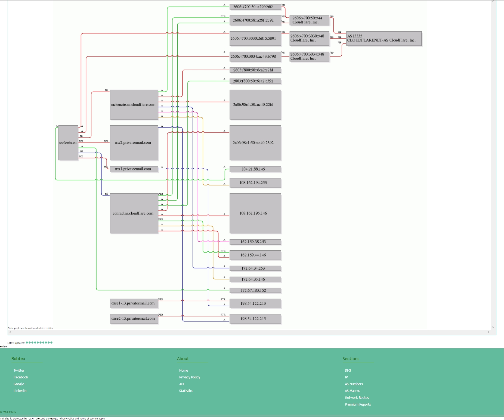Open the Google+ footer link
Image resolution: width=504 pixels, height=420 pixels.
pyautogui.click(x=20, y=384)
